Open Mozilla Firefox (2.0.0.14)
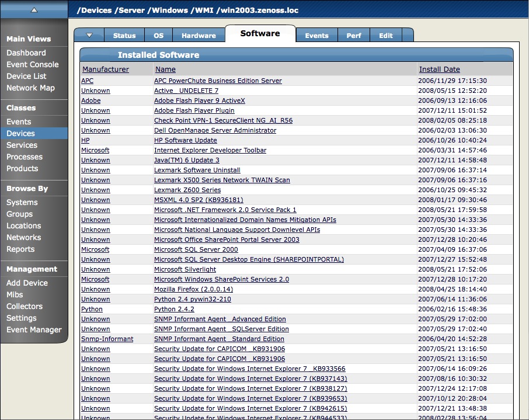529x420 pixels. 193,289
